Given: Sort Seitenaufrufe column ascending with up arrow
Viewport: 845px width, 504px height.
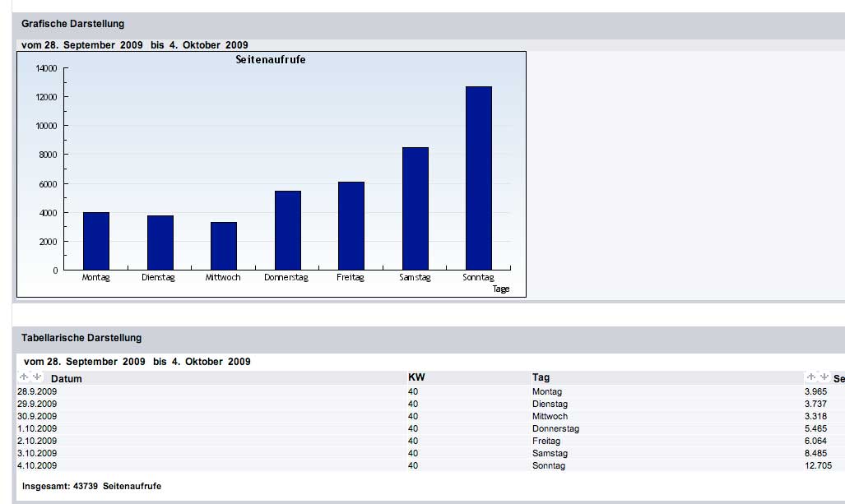Looking at the screenshot, I should click(810, 377).
